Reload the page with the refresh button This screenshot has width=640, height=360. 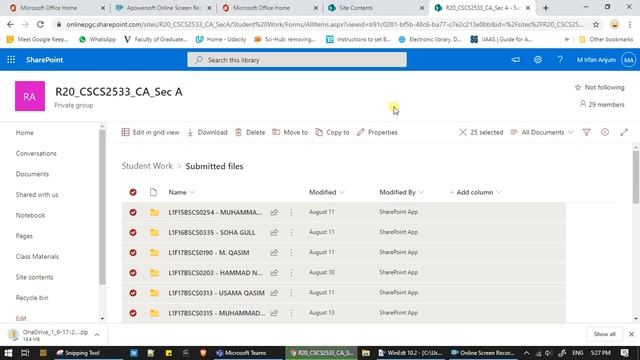(40, 24)
